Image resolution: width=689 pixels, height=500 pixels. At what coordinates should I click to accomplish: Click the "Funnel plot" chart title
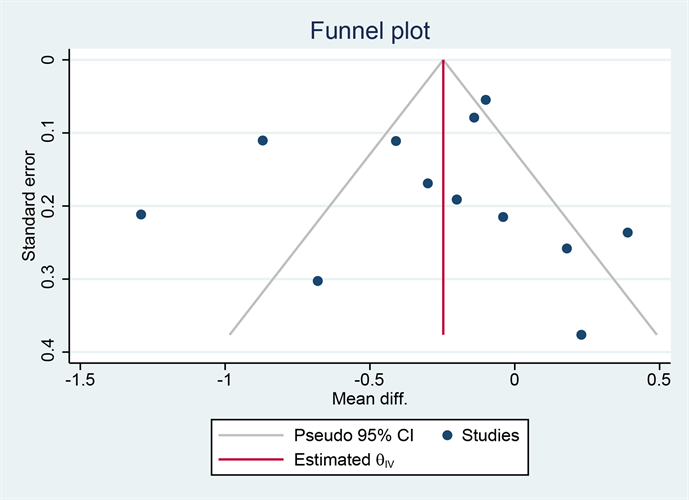[x=371, y=31]
